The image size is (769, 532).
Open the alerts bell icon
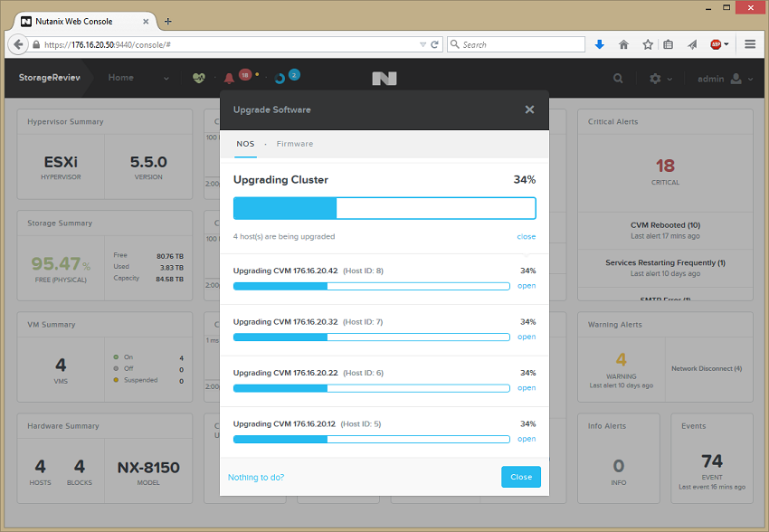[x=229, y=78]
